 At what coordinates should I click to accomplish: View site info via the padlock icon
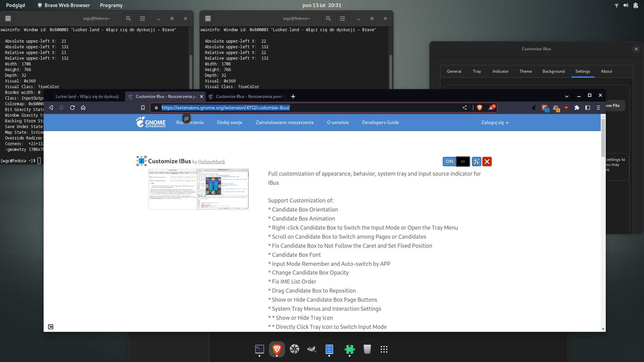156,108
